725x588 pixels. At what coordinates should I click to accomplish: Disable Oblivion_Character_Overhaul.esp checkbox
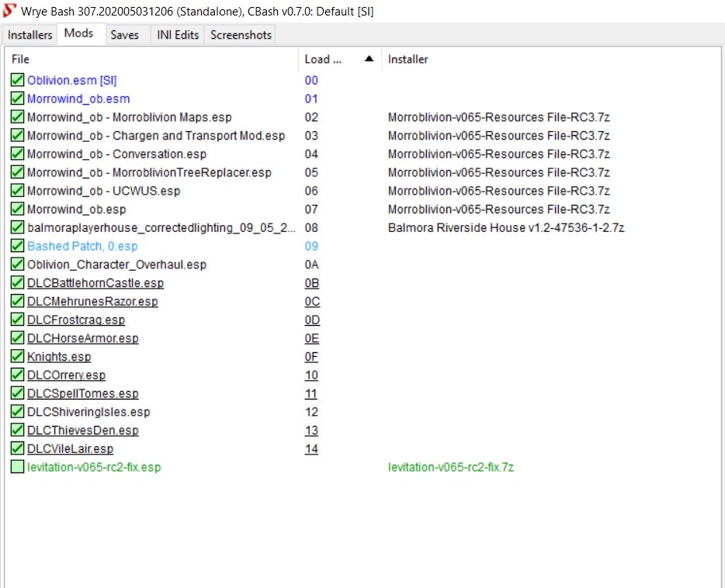point(17,265)
